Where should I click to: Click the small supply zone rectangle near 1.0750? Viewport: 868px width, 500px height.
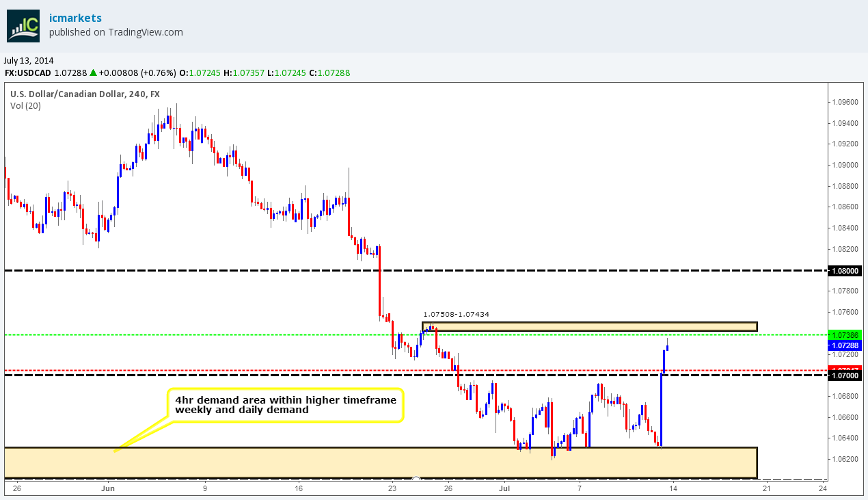pos(590,326)
